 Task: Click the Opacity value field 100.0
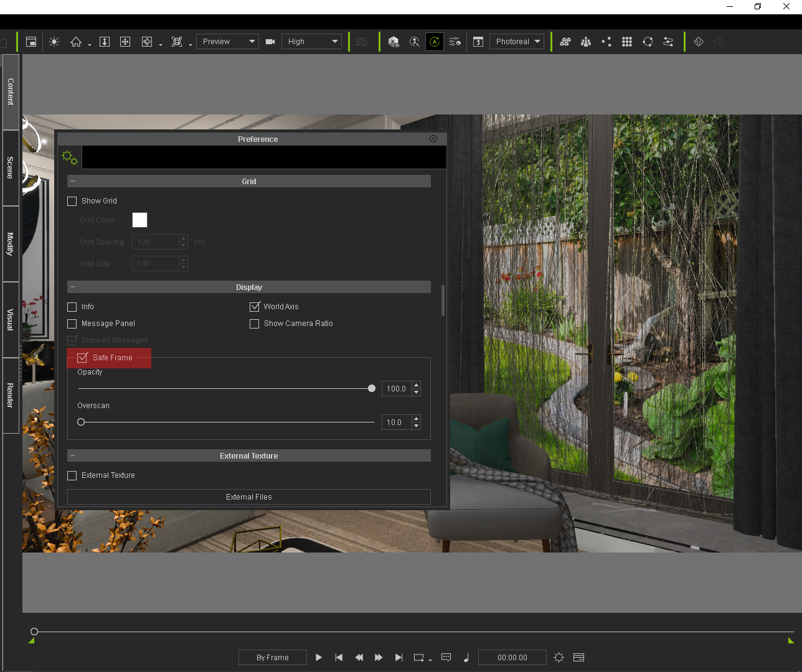[397, 389]
